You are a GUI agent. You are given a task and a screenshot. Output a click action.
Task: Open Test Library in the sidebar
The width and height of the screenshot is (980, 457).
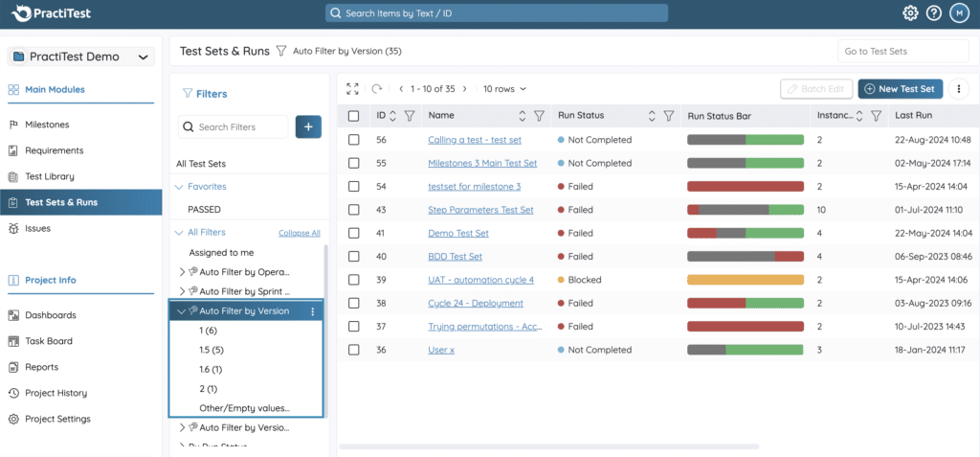coord(49,176)
